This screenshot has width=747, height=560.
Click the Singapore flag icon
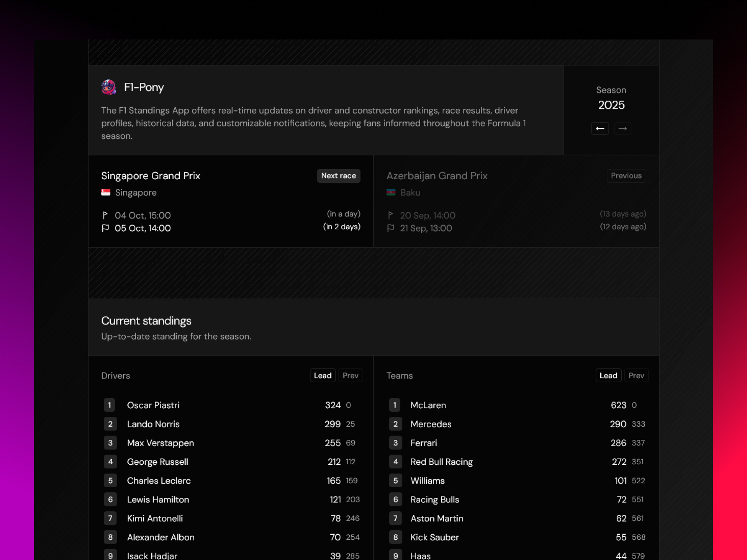106,192
